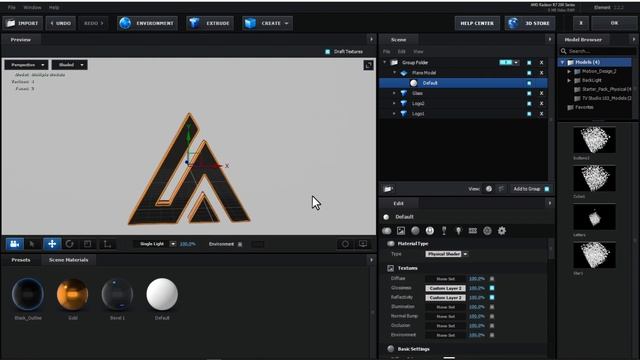Toggle visibility of the Glass model
The width and height of the screenshot is (640, 360).
(529, 93)
